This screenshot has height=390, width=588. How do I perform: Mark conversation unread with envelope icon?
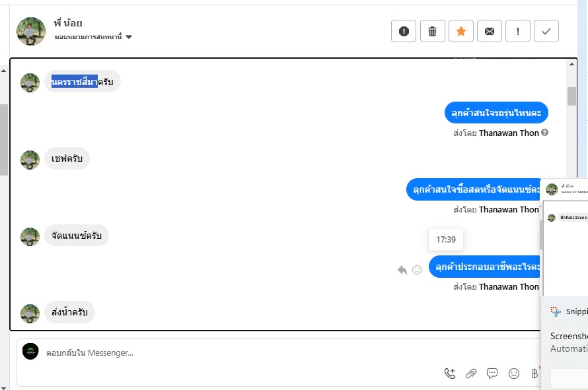[490, 31]
